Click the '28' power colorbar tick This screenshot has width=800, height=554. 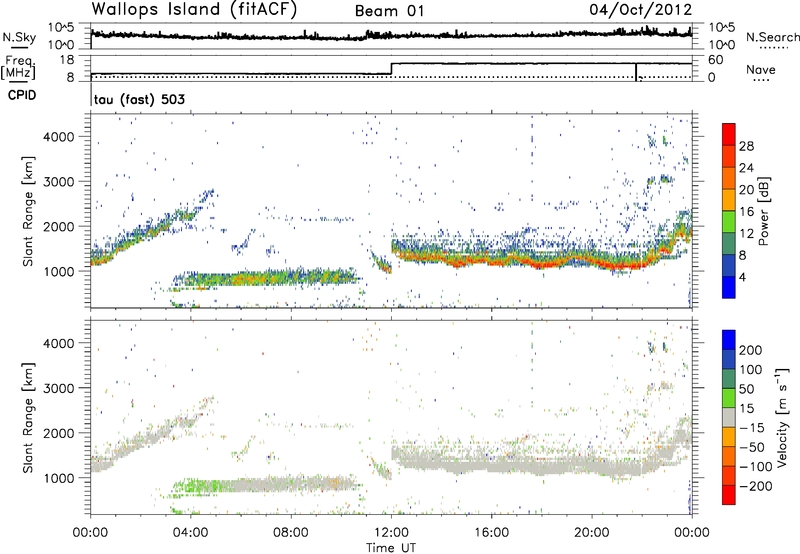click(x=746, y=146)
